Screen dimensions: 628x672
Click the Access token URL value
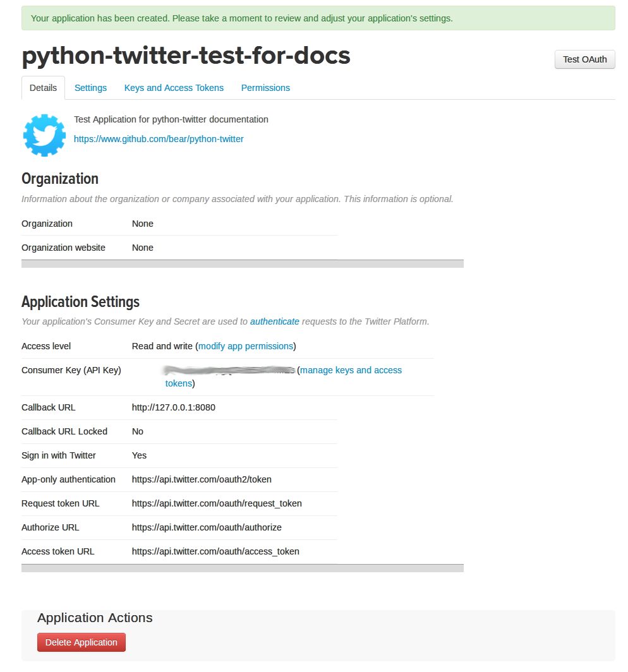pos(215,551)
